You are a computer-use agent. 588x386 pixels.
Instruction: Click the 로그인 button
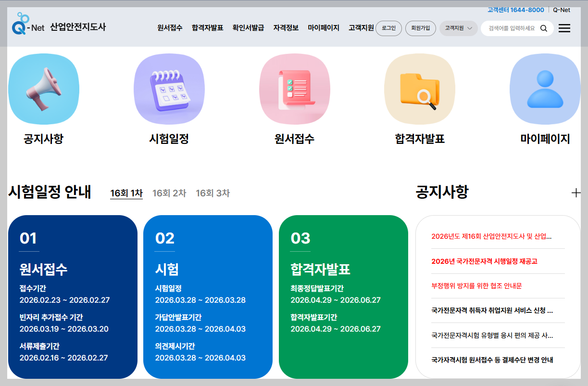click(x=388, y=28)
